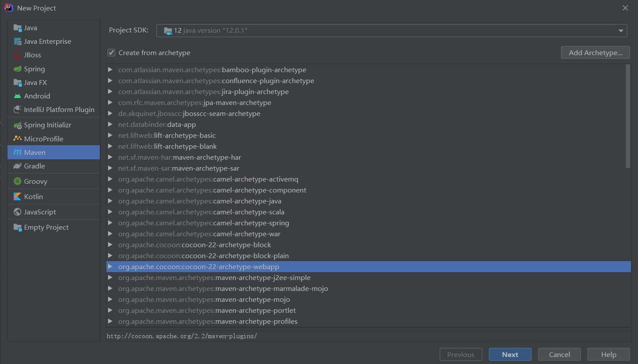Image resolution: width=638 pixels, height=364 pixels.
Task: Expand cocoon-22-archetype-webapp node
Action: point(110,266)
